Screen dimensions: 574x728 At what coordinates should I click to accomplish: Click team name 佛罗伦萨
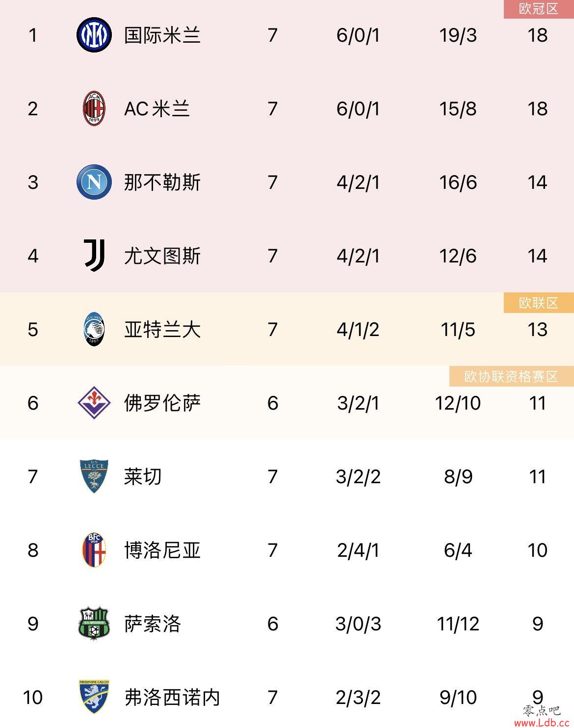click(x=162, y=403)
